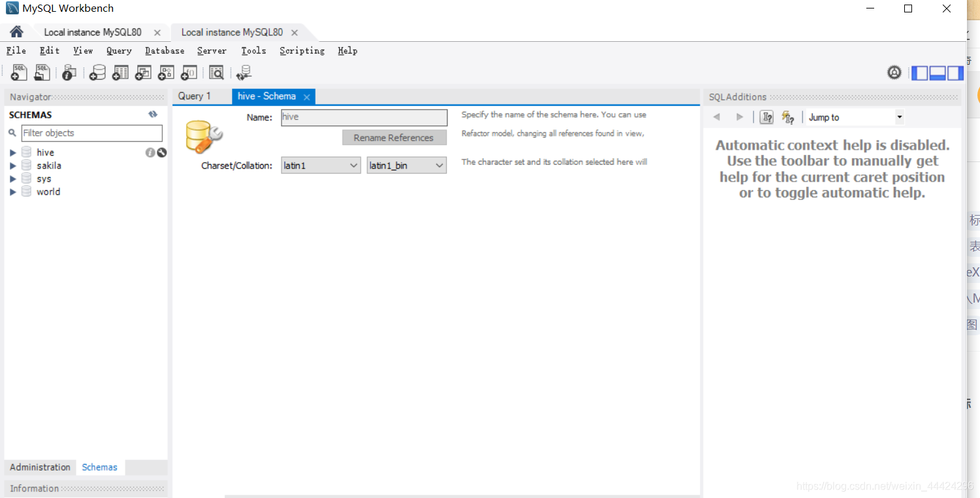Close first Local instance MySQL80 tab

(x=157, y=33)
